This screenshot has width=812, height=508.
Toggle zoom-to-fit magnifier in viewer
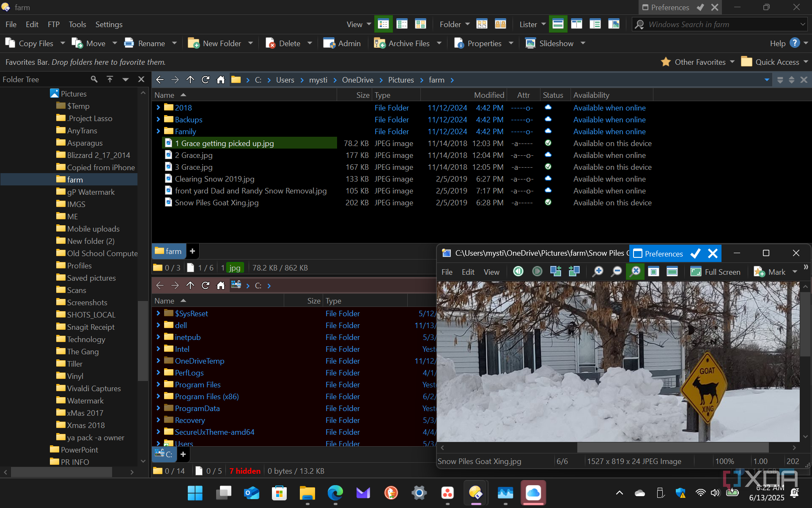click(635, 271)
